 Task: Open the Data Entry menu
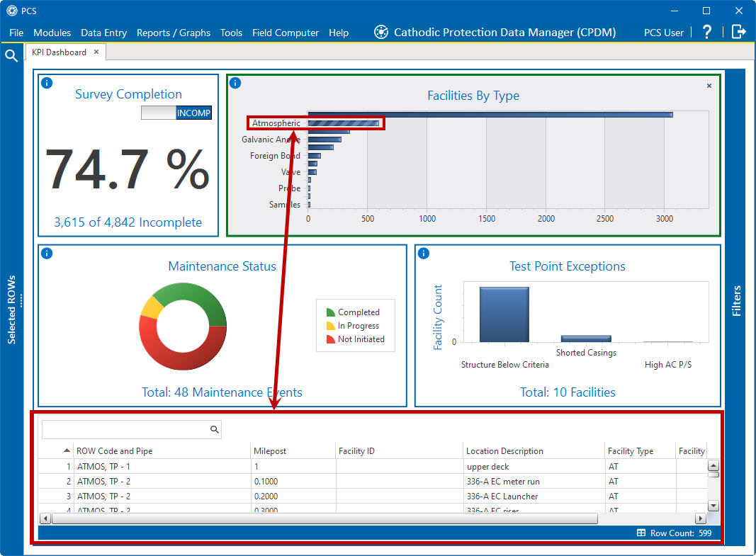point(103,33)
